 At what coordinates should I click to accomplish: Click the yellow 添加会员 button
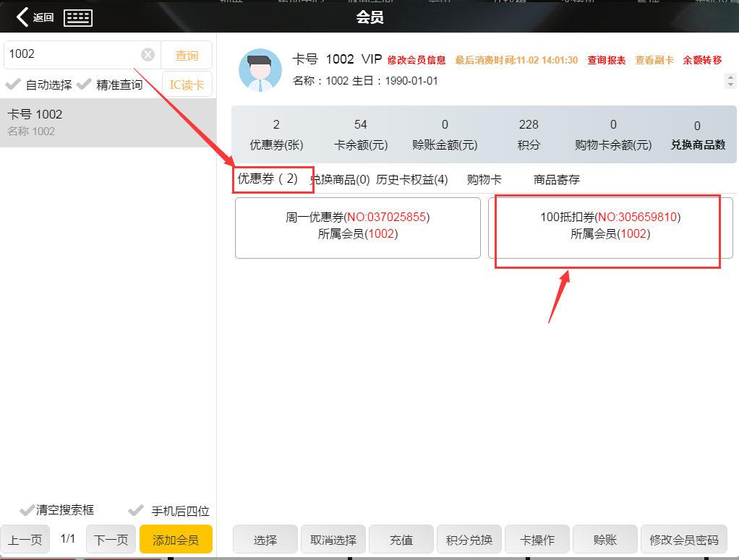pyautogui.click(x=176, y=540)
